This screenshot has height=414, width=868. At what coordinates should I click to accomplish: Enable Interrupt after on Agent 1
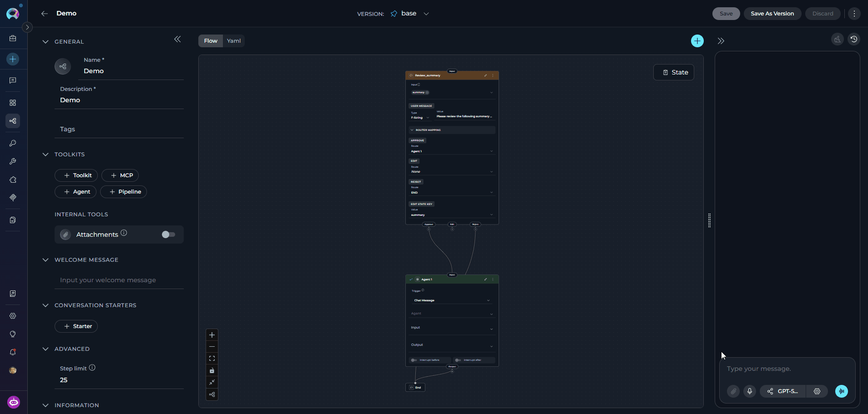click(x=458, y=360)
